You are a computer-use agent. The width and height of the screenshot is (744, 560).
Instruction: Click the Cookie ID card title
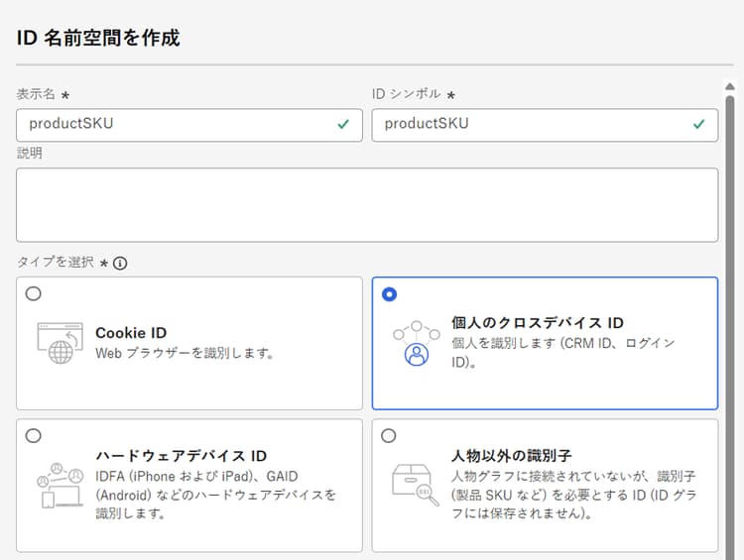coord(130,333)
